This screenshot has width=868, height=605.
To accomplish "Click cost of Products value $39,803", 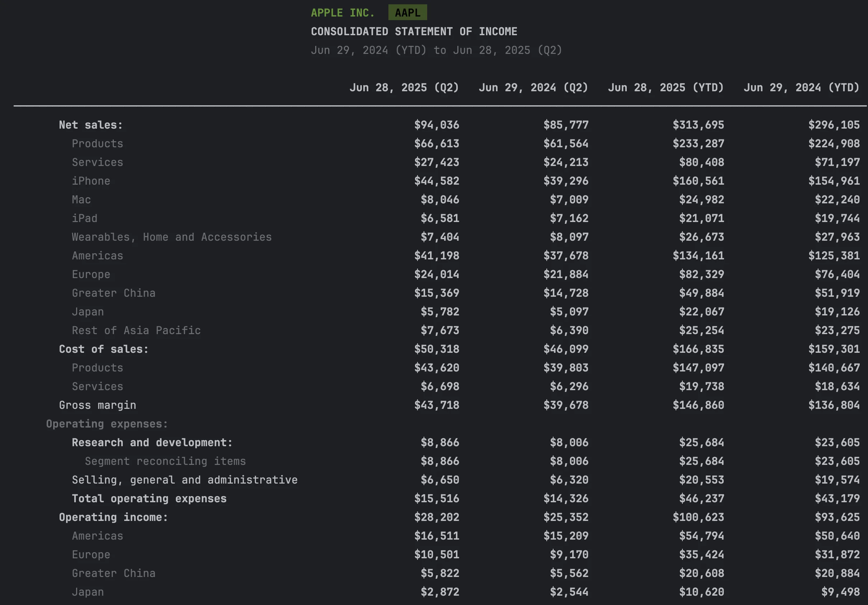I will click(x=566, y=368).
